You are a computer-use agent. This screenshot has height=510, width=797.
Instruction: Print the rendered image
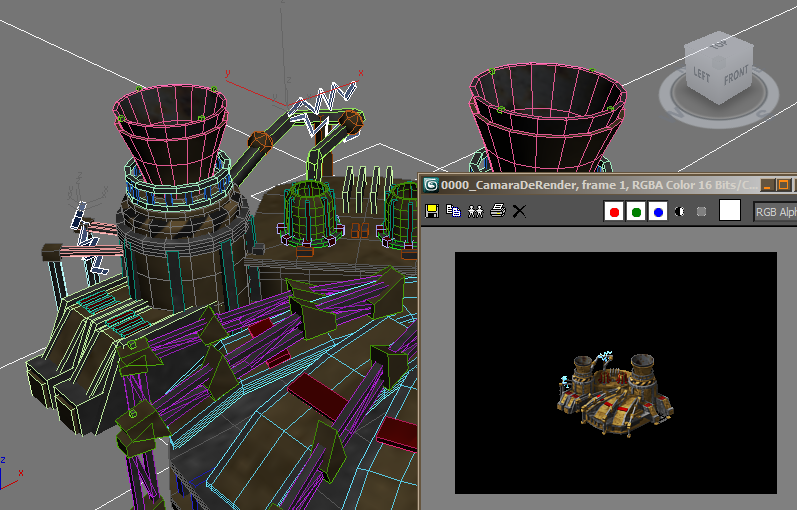click(498, 211)
